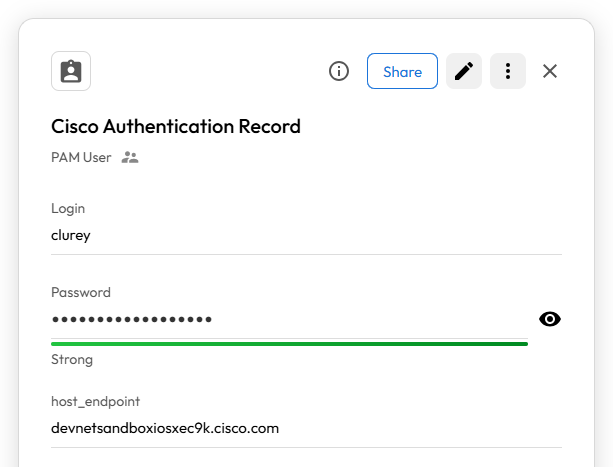The height and width of the screenshot is (467, 613).
Task: Copy the devnetsandboxiosxec9k.cisco.com host value
Action: (x=165, y=428)
